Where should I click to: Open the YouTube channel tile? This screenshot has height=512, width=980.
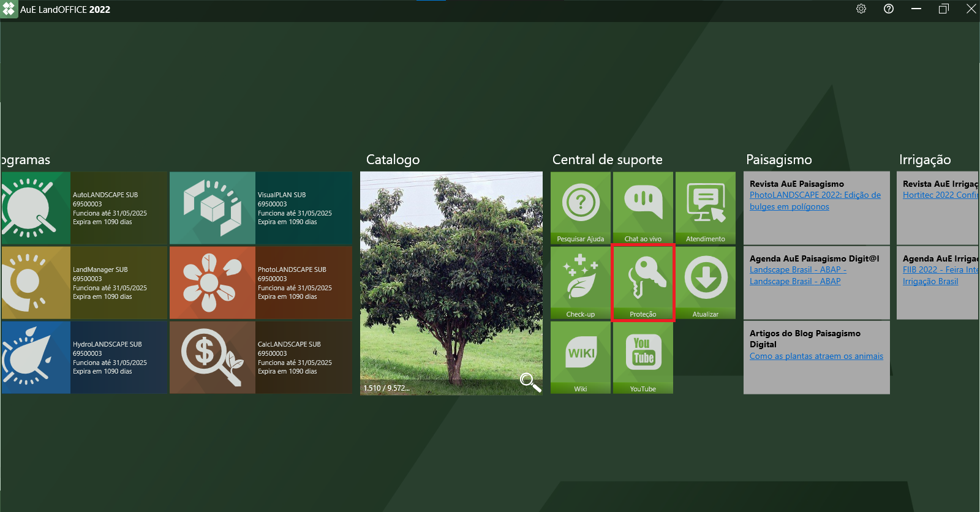click(x=643, y=356)
